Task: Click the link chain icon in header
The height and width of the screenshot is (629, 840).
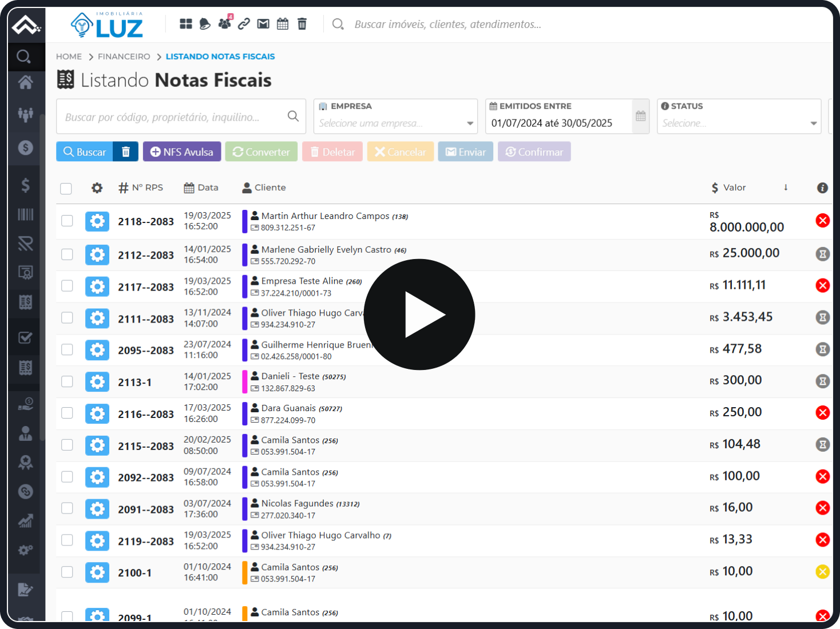Action: pos(244,24)
